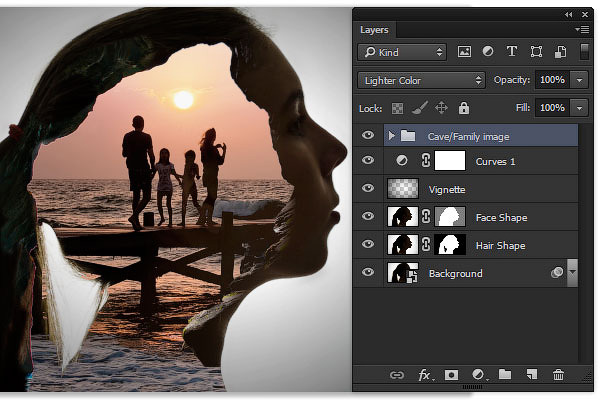
Task: Click the lock all padlock icon
Action: tap(464, 108)
